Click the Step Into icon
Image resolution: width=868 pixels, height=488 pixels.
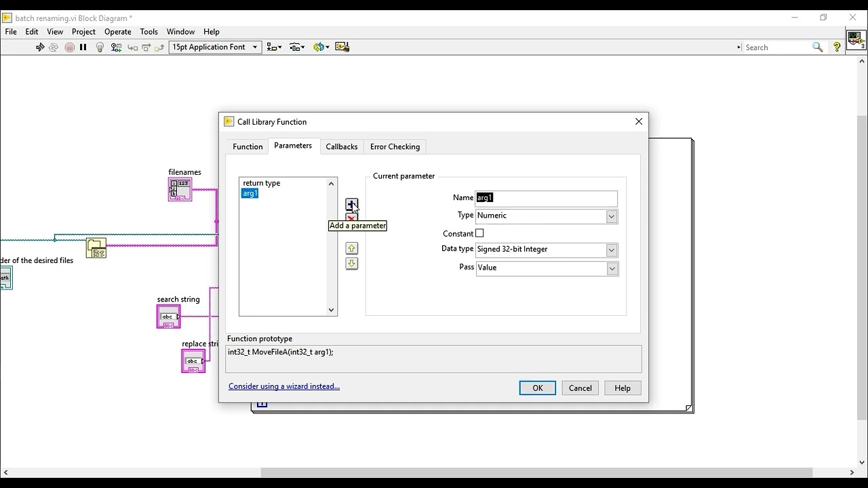(133, 47)
